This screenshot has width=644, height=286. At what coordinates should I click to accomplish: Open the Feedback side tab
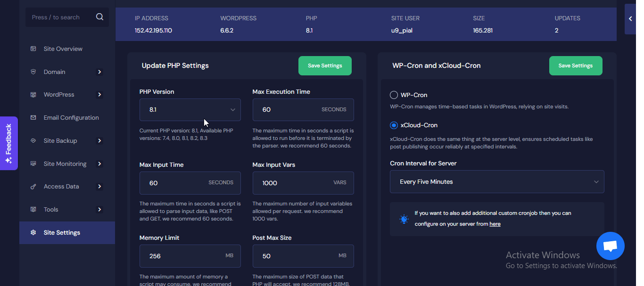click(x=9, y=143)
